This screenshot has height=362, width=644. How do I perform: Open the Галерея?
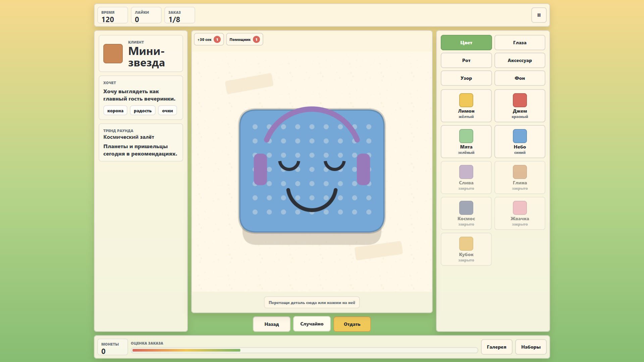pyautogui.click(x=496, y=347)
